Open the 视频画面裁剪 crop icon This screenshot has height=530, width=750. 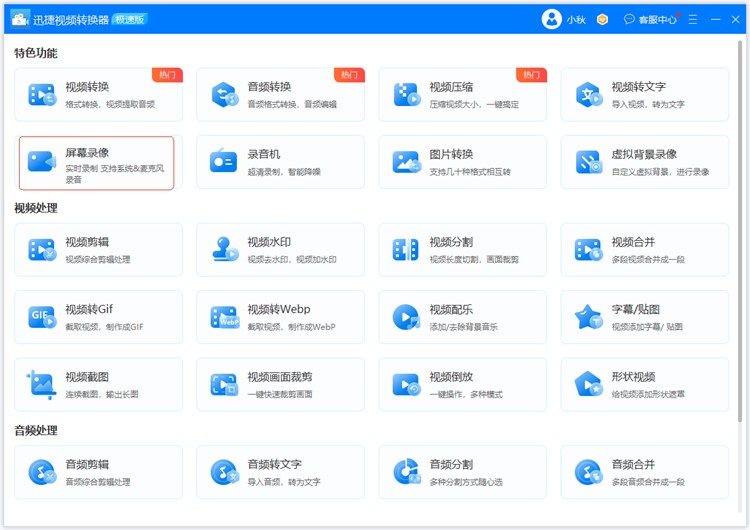pyautogui.click(x=224, y=385)
